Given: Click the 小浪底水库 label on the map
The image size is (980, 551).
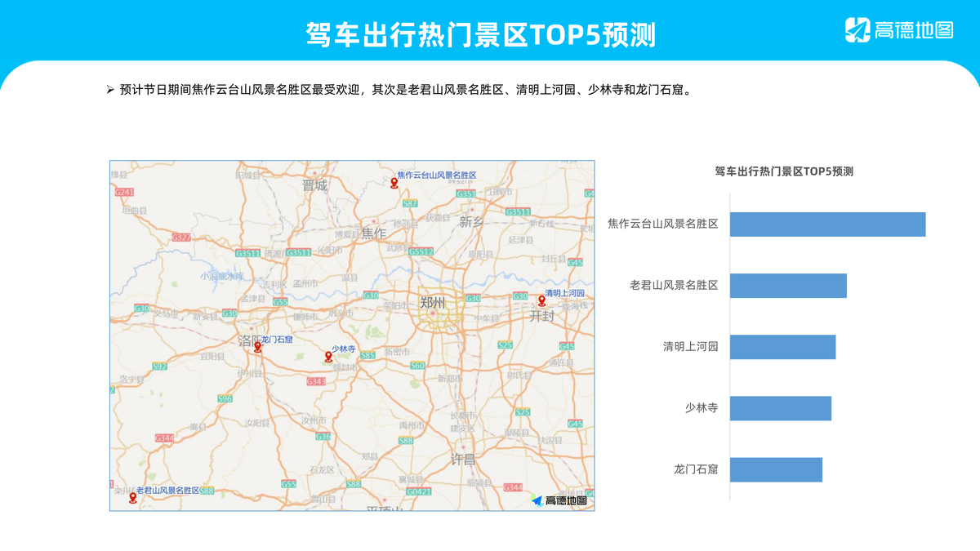Looking at the screenshot, I should point(221,276).
